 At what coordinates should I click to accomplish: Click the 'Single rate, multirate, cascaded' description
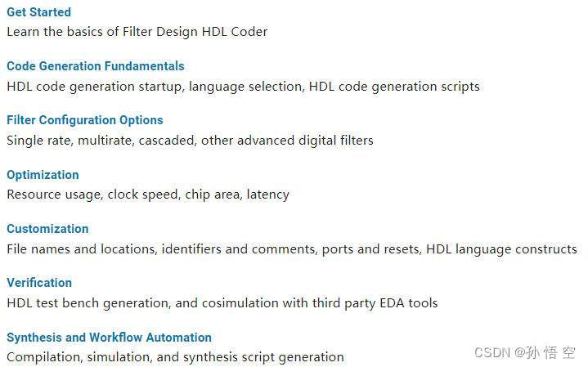[x=190, y=141]
